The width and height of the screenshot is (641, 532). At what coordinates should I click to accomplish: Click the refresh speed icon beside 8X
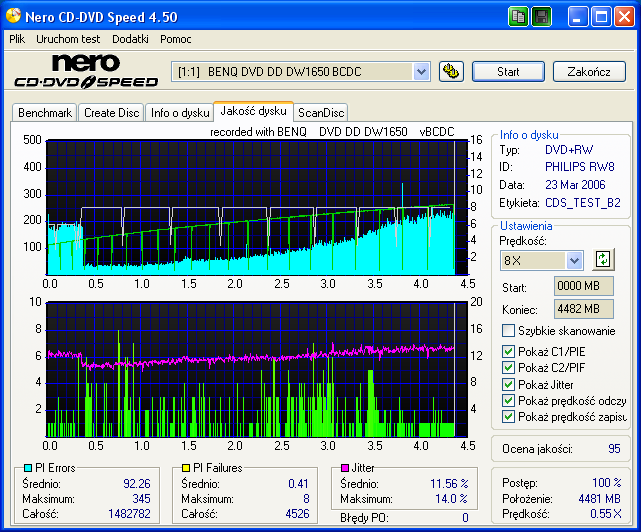pos(603,259)
